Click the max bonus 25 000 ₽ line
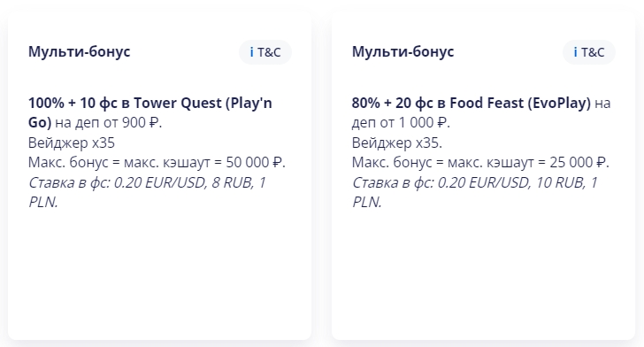Image resolution: width=644 pixels, height=347 pixels. point(480,162)
